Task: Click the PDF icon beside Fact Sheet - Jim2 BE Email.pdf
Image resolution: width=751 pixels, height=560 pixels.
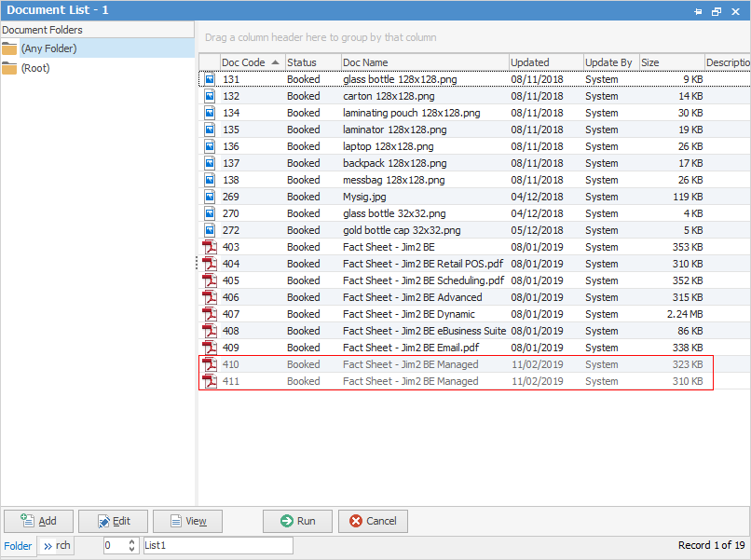Action: point(209,348)
